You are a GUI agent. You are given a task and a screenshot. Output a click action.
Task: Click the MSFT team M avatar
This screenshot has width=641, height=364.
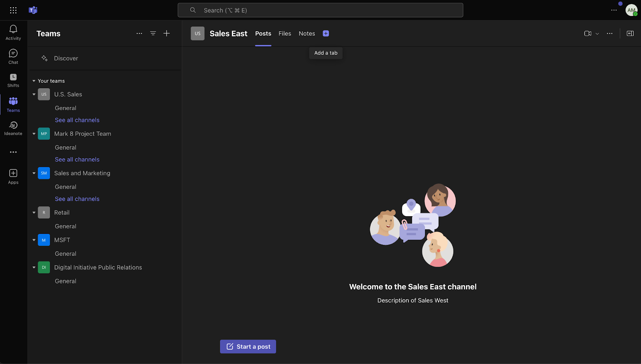[44, 240]
